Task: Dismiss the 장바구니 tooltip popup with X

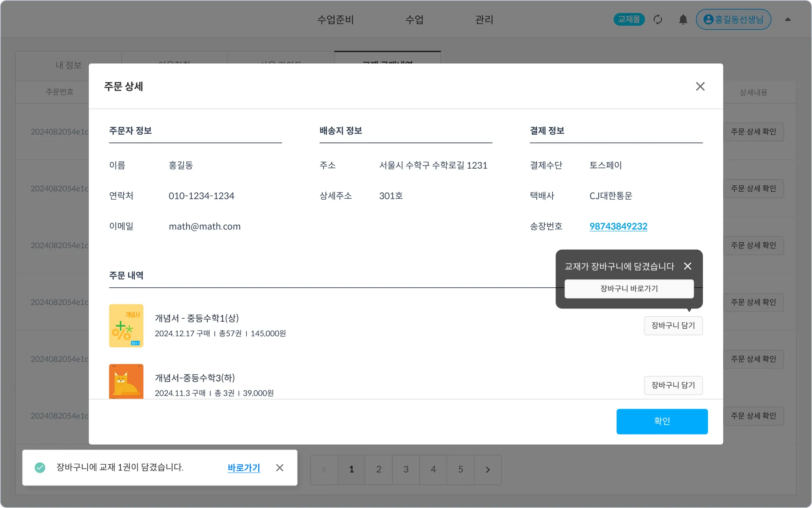Action: pos(688,266)
